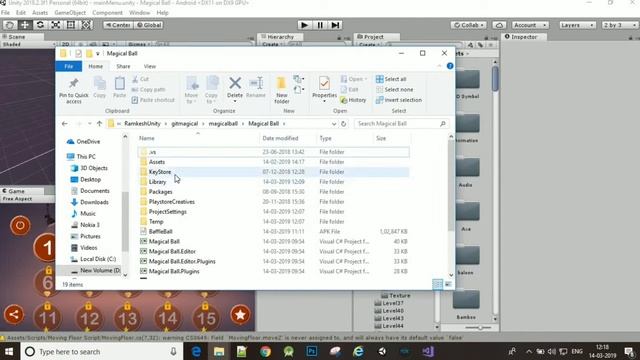Open File Explorer taskbar icon
This screenshot has width=640, height=360.
(x=219, y=351)
